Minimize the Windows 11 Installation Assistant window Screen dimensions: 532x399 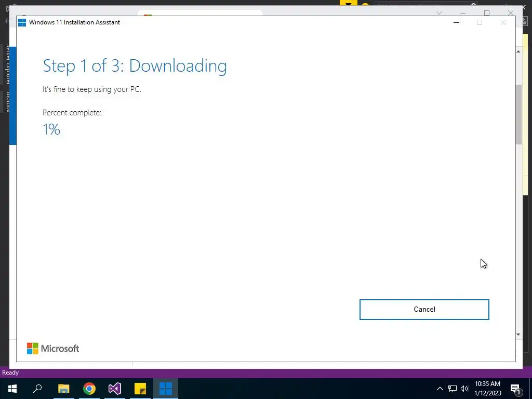pyautogui.click(x=456, y=22)
